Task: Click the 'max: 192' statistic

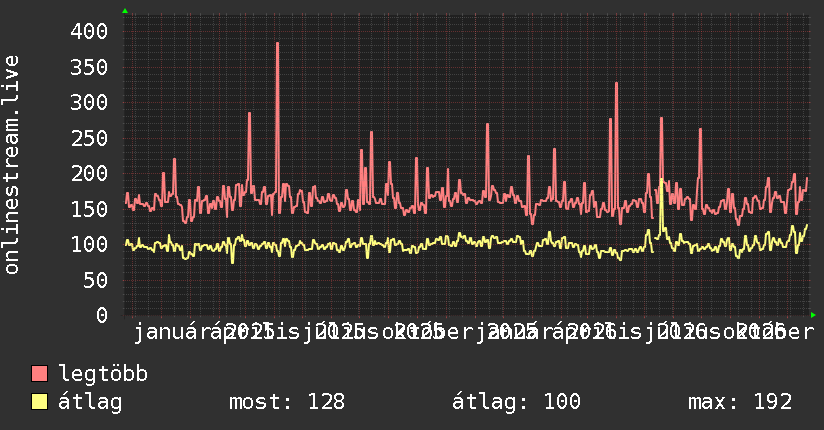Action: (740, 402)
